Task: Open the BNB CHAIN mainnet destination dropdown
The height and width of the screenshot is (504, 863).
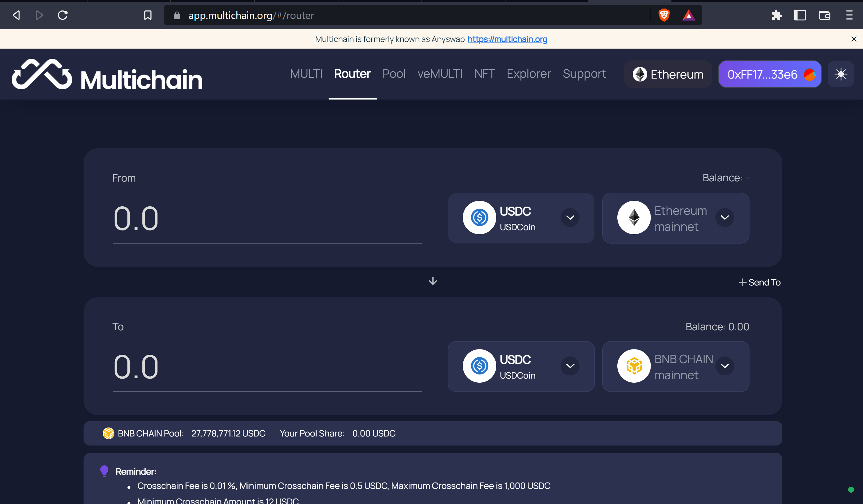Action: (x=675, y=366)
